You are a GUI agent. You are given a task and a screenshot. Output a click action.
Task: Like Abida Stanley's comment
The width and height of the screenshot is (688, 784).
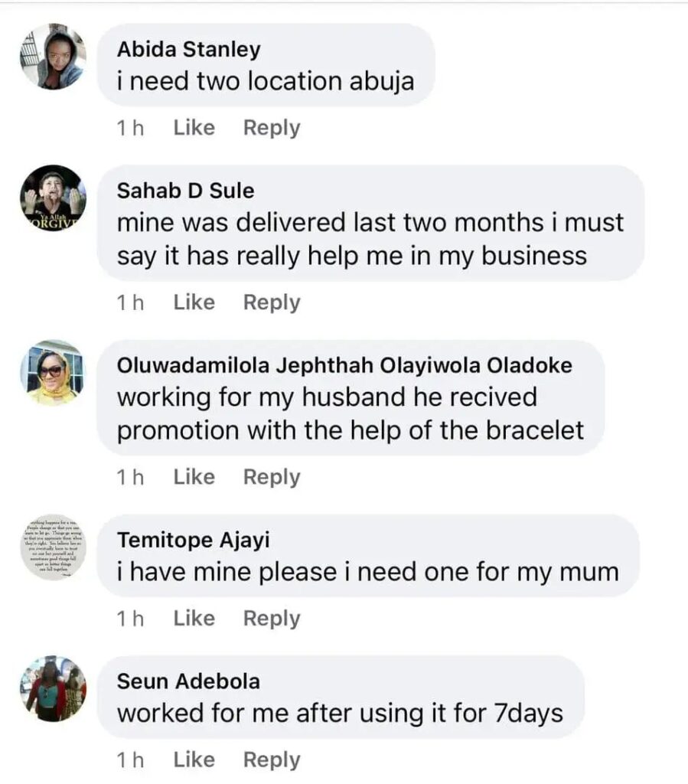point(194,128)
